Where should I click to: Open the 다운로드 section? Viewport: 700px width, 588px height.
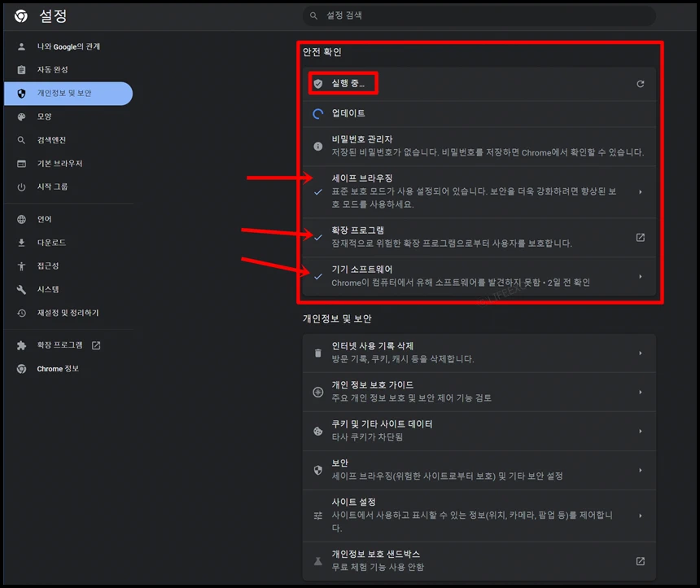point(68,243)
